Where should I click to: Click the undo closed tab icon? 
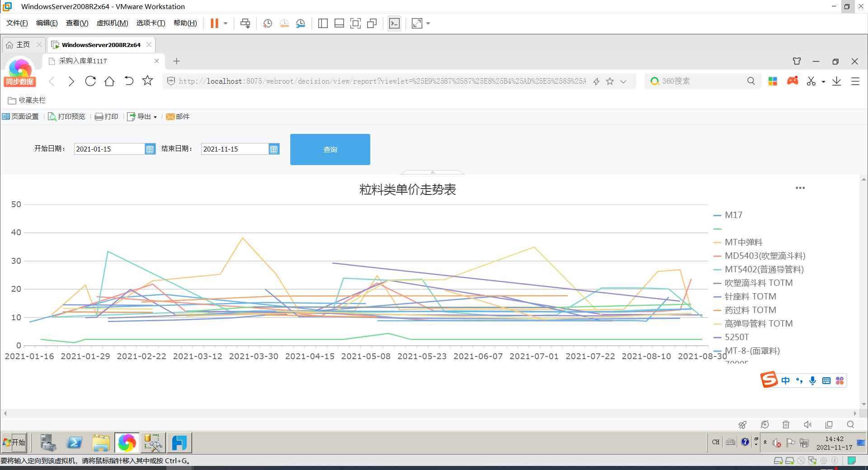point(129,81)
